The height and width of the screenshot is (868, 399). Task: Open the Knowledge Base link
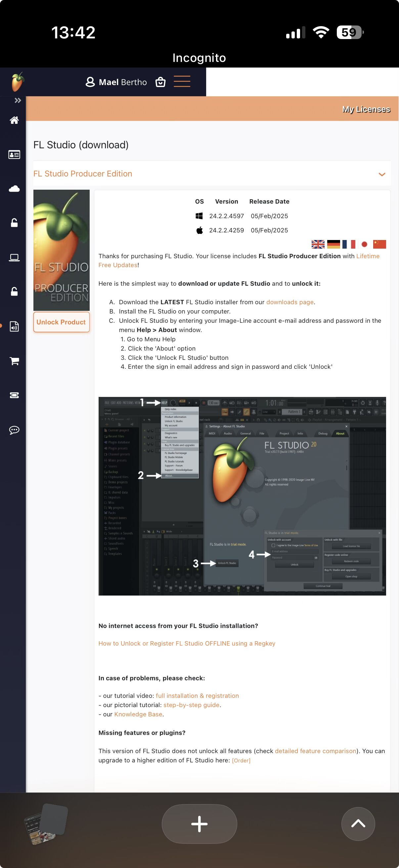click(x=138, y=714)
